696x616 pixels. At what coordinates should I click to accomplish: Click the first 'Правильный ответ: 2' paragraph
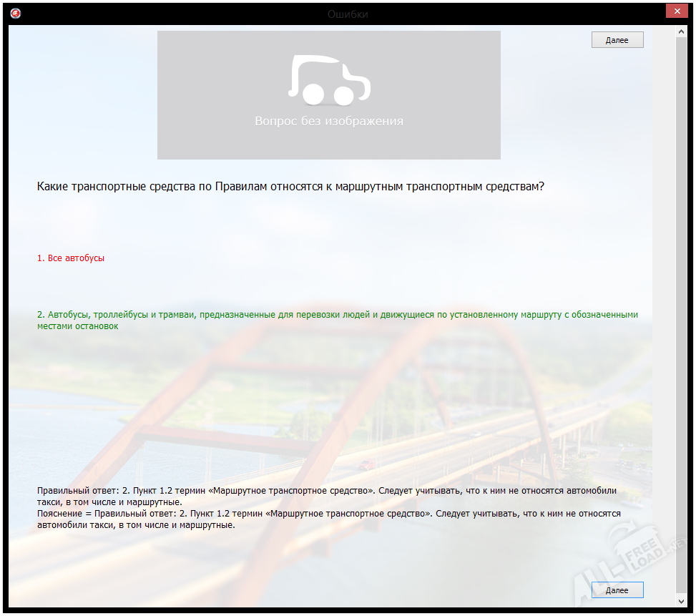coord(326,497)
